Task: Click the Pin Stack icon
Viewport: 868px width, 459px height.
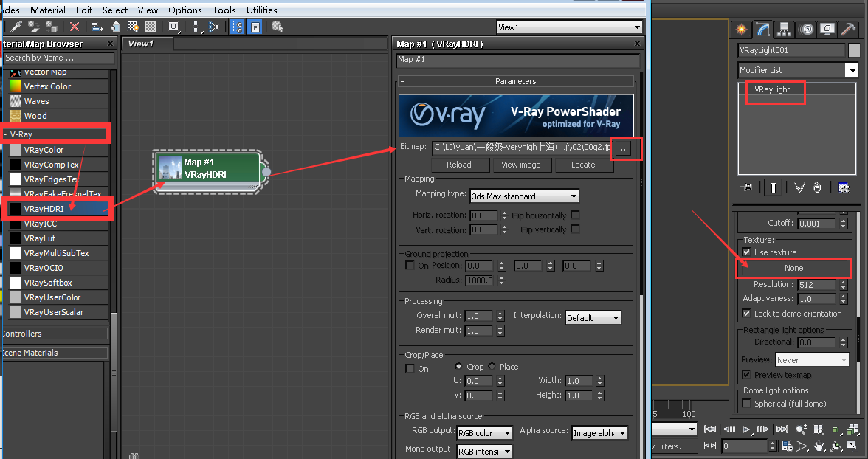Action: (x=746, y=187)
